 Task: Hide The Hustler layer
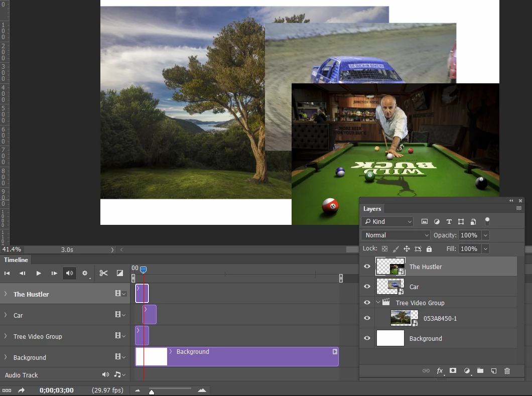[367, 267]
